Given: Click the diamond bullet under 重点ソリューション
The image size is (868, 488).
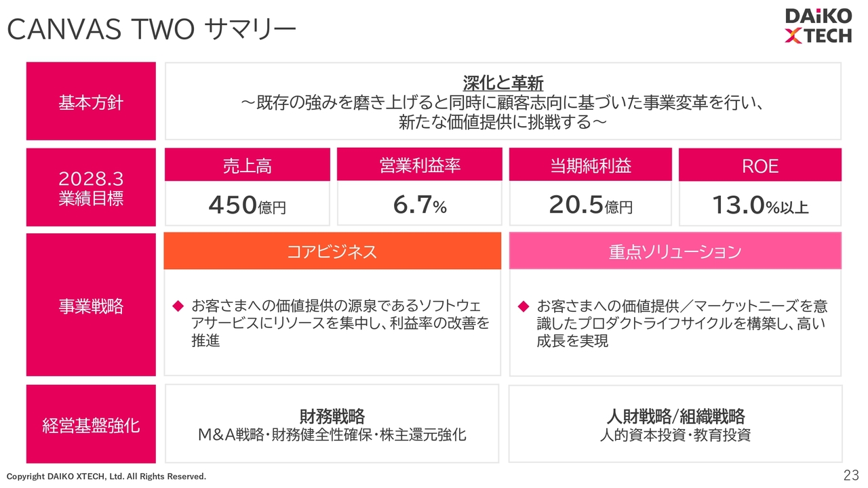Looking at the screenshot, I should (x=523, y=306).
